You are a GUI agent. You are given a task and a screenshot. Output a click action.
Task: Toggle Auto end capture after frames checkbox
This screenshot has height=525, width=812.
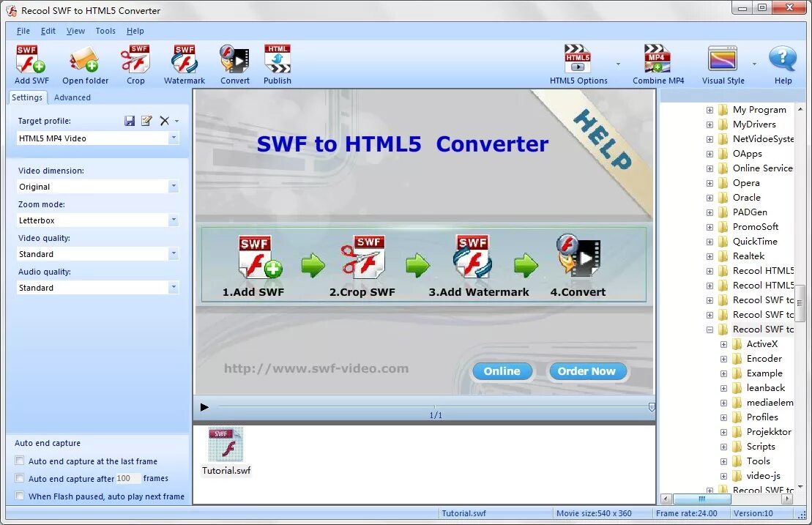point(20,478)
